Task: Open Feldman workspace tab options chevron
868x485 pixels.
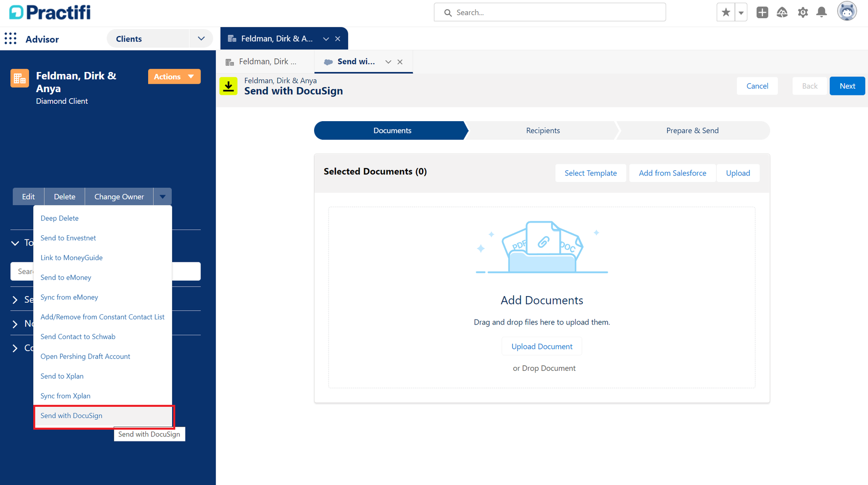Action: pyautogui.click(x=326, y=39)
